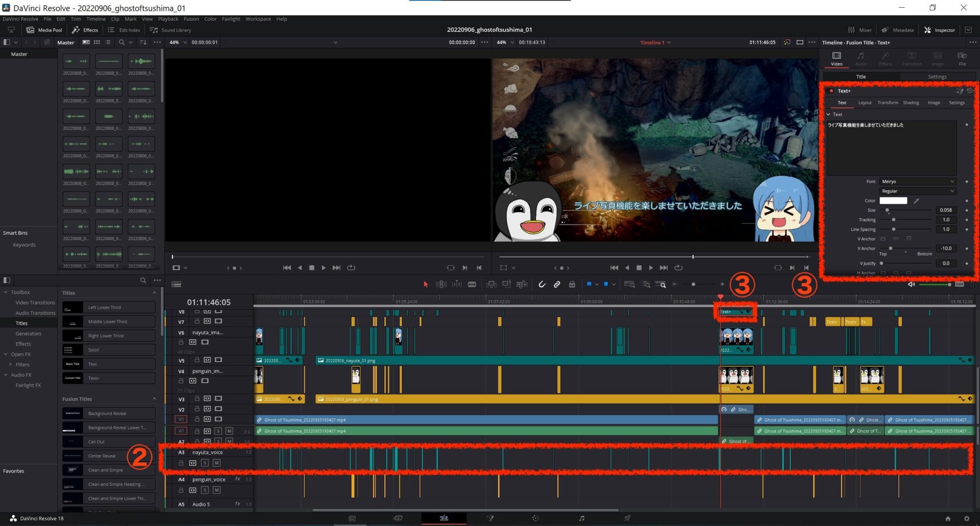Select the razor edit mode tool
This screenshot has width=980, height=526.
click(x=472, y=284)
